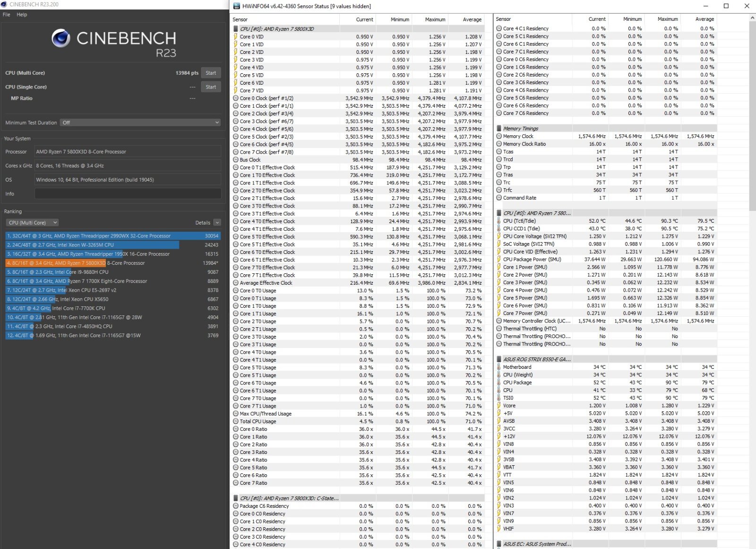Select Core i7-7700K ranking row
This screenshot has height=549, width=756.
tap(113, 308)
